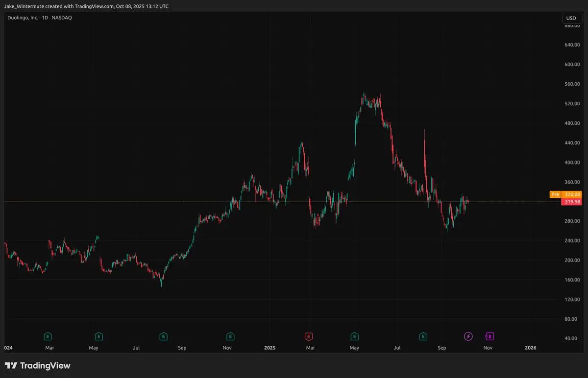Click the 600.00 price axis label
The height and width of the screenshot is (378, 588).
(571, 65)
